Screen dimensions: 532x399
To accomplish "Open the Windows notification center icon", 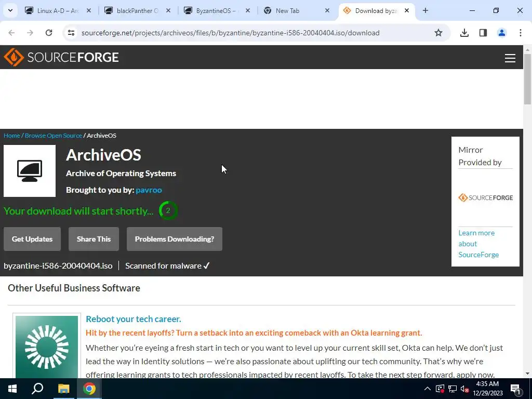I will [515, 389].
